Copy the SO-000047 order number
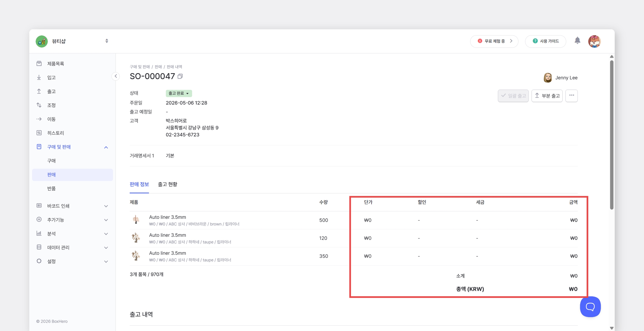 [180, 76]
